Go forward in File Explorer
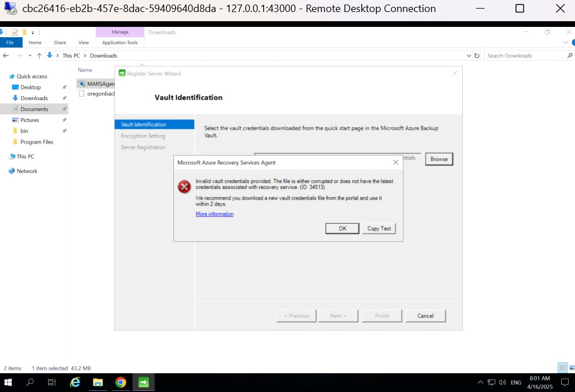The height and width of the screenshot is (392, 575). coord(19,56)
